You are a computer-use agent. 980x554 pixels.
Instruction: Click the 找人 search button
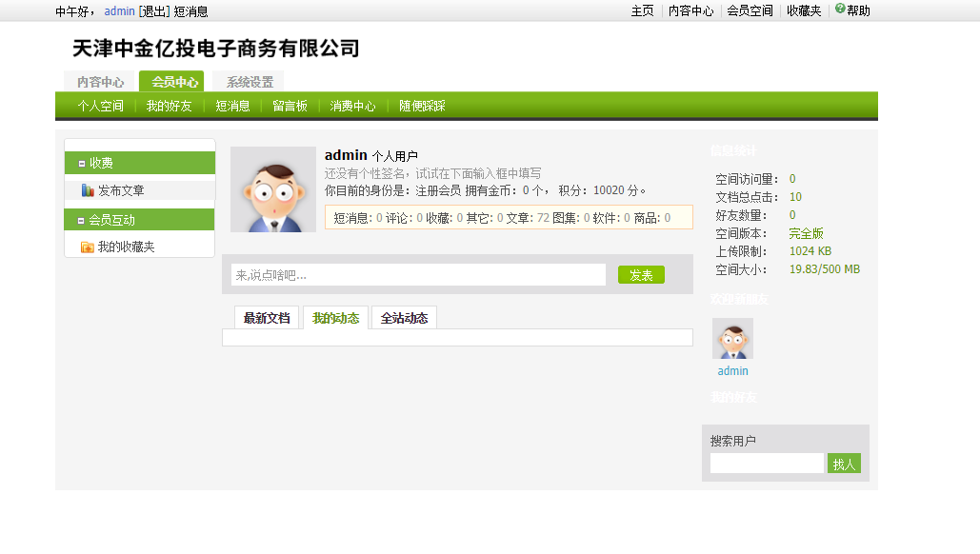(x=844, y=464)
